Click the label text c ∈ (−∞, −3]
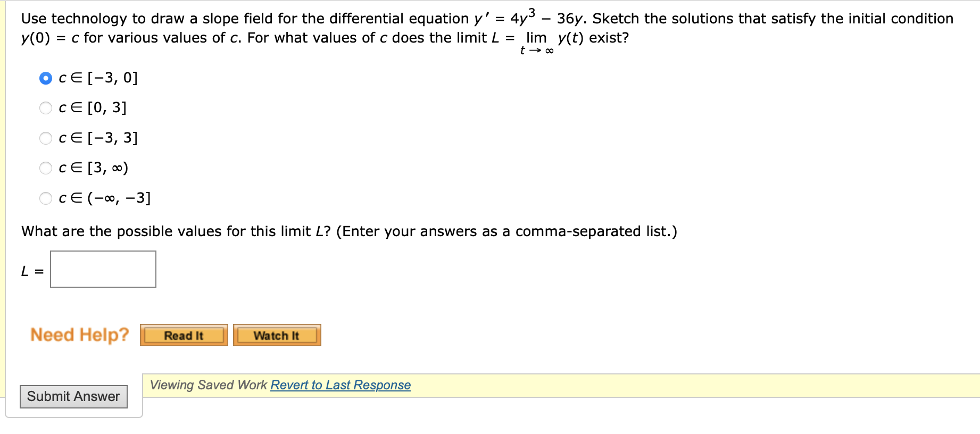Viewport: 980px width, 434px height. (x=104, y=197)
